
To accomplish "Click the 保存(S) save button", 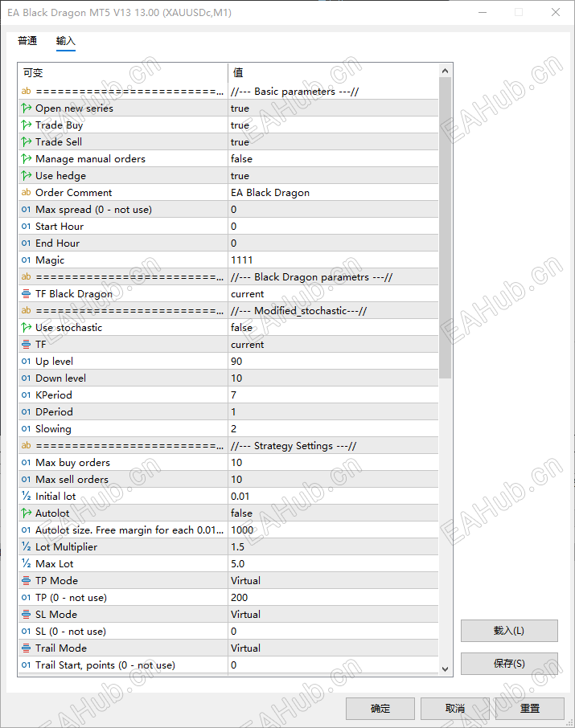I will [x=509, y=664].
